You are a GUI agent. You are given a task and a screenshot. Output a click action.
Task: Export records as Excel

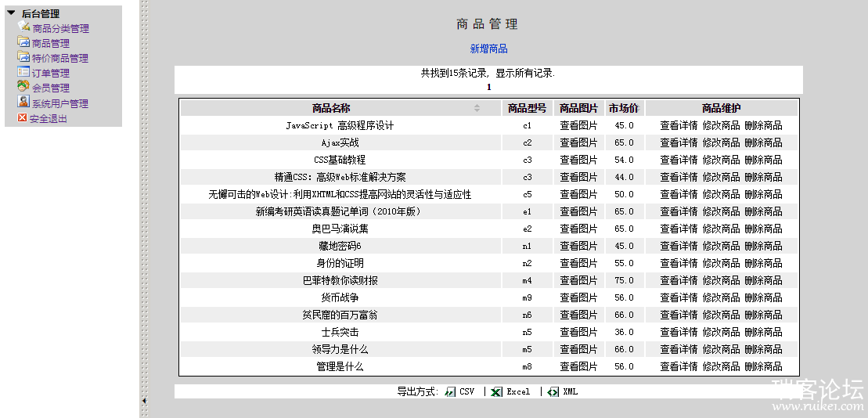[518, 392]
